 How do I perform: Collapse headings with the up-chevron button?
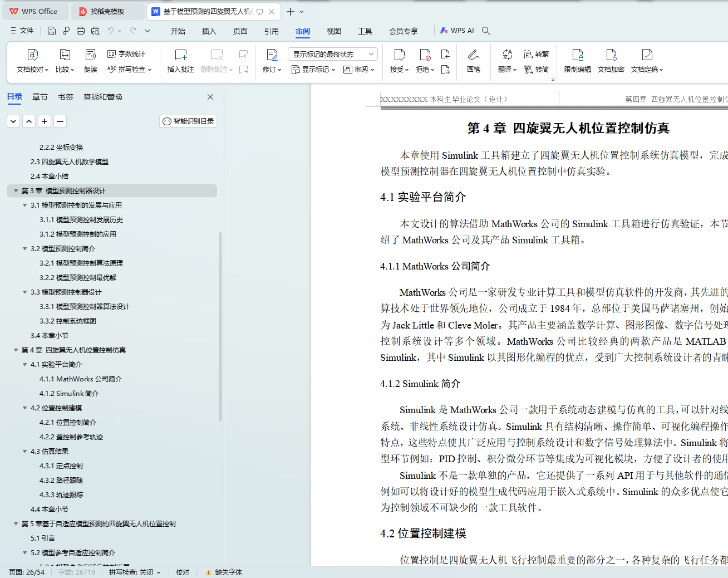pos(29,121)
